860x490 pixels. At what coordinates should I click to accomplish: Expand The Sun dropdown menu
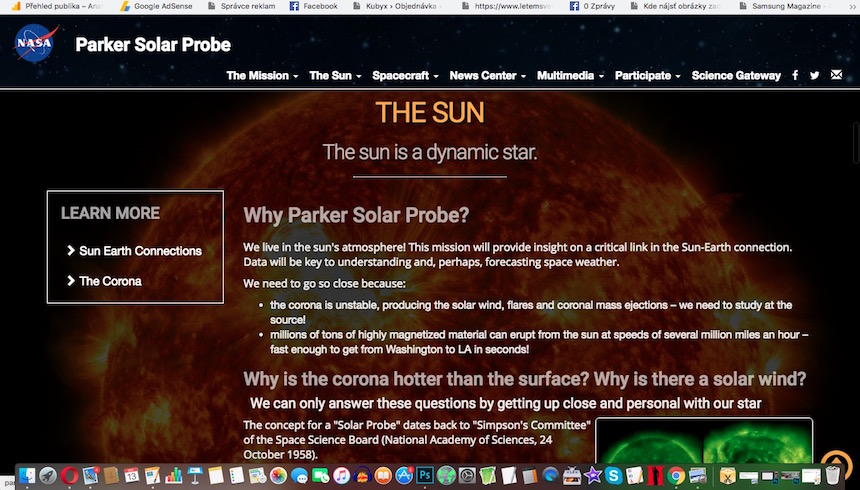click(335, 76)
